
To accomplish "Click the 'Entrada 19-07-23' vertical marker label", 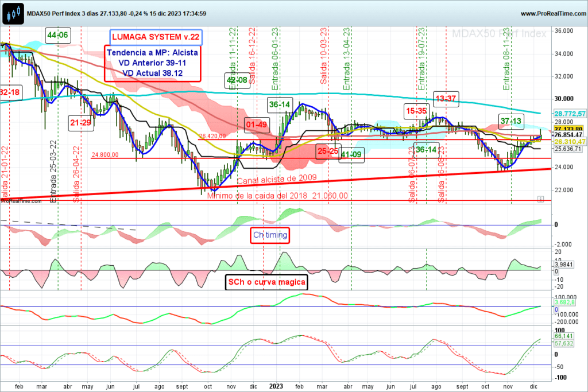I will pos(421,59).
